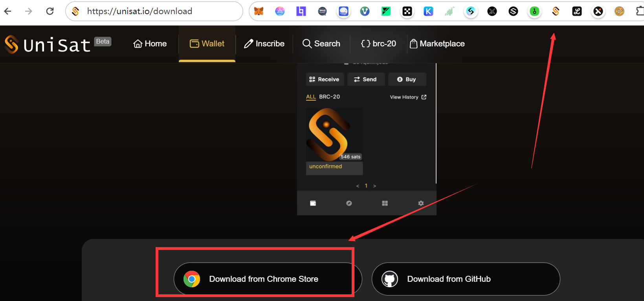Image resolution: width=644 pixels, height=301 pixels.
Task: Select the Wallet tab
Action: [x=207, y=44]
